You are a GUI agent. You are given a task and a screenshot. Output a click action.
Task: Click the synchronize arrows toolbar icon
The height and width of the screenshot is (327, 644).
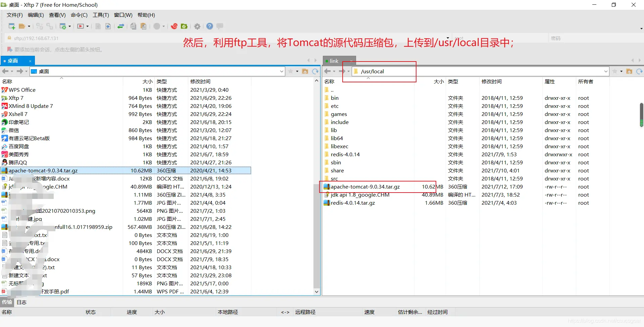pyautogui.click(x=121, y=26)
